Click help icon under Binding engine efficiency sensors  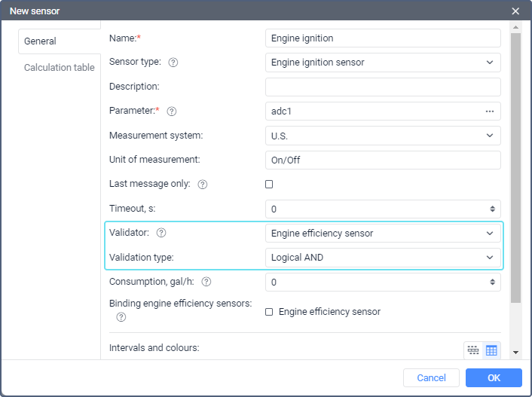121,317
